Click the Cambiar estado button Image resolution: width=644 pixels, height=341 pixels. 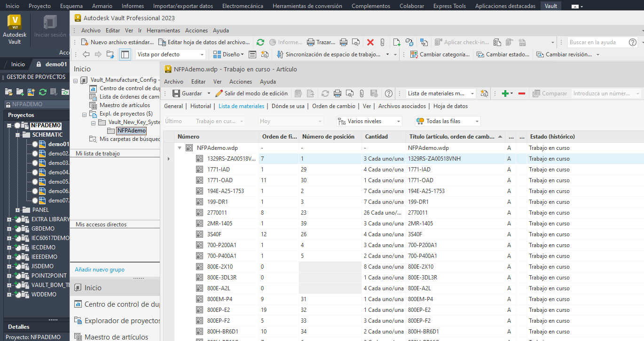tap(503, 54)
